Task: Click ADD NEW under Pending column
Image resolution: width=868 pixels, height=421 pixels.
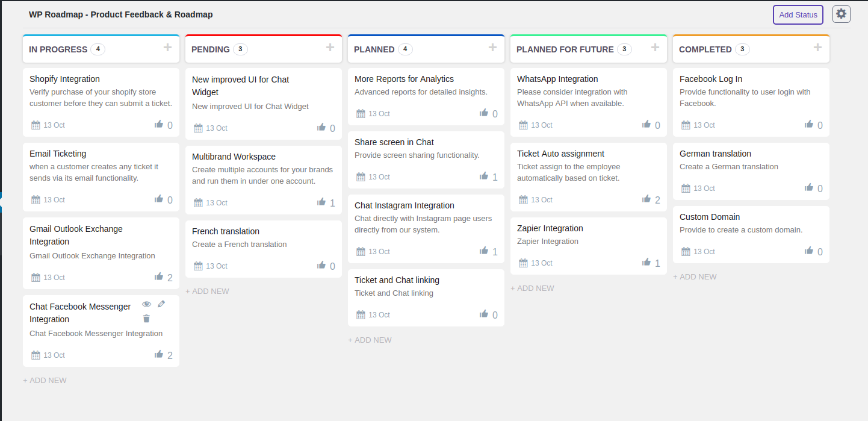Action: tap(207, 292)
